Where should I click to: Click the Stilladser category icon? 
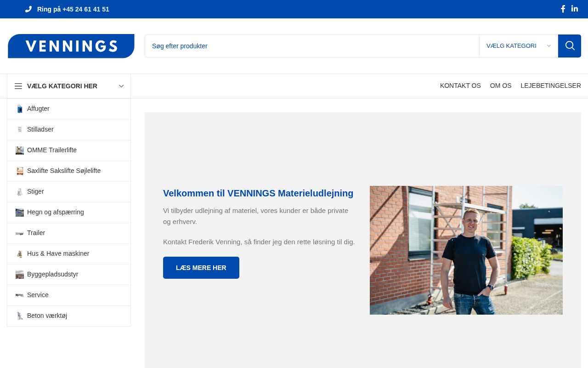pos(20,130)
